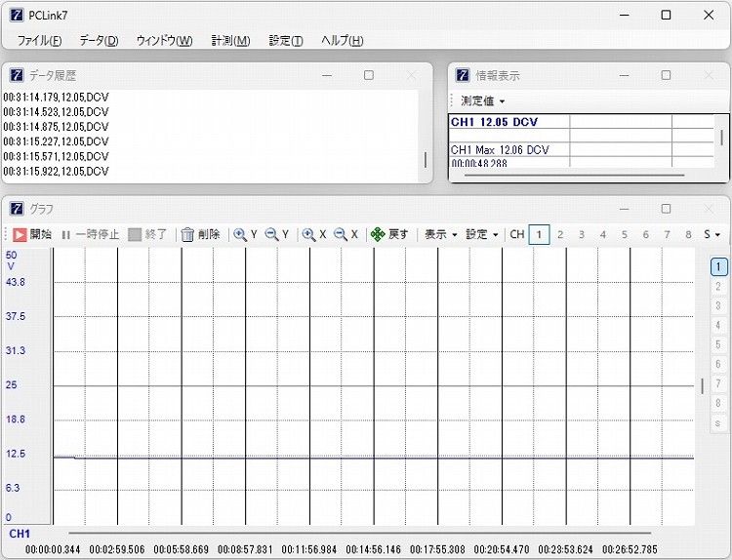Maximize the データ履歴 window
Image resolution: width=732 pixels, height=560 pixels.
click(369, 75)
